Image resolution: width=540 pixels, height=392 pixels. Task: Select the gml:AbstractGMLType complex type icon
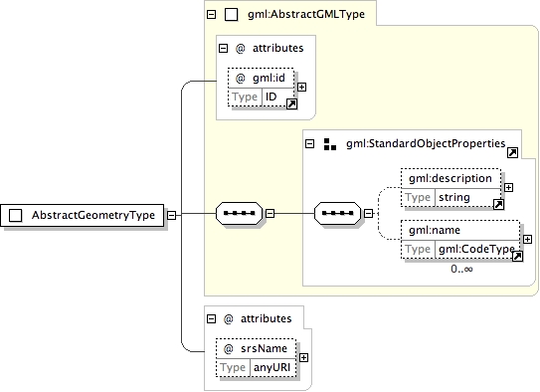(231, 15)
